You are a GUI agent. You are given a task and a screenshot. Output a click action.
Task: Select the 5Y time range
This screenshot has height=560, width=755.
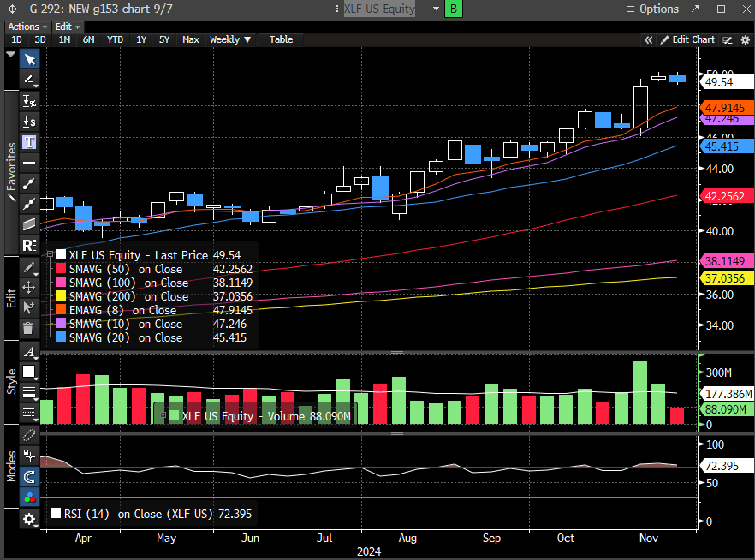(x=164, y=39)
